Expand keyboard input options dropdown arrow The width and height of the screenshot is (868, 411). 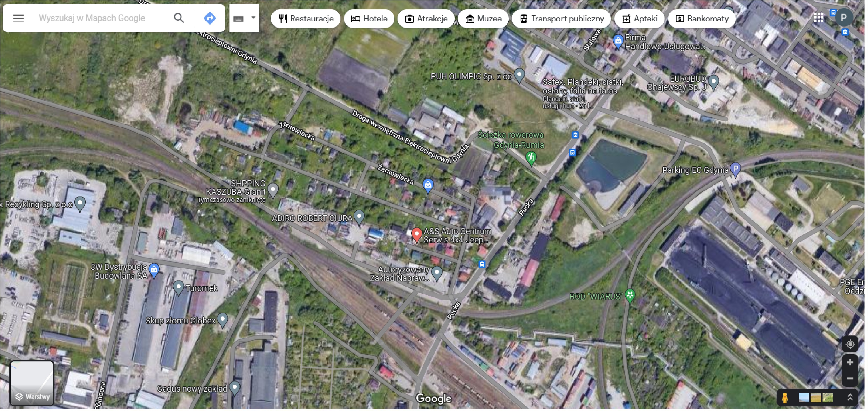(x=253, y=17)
